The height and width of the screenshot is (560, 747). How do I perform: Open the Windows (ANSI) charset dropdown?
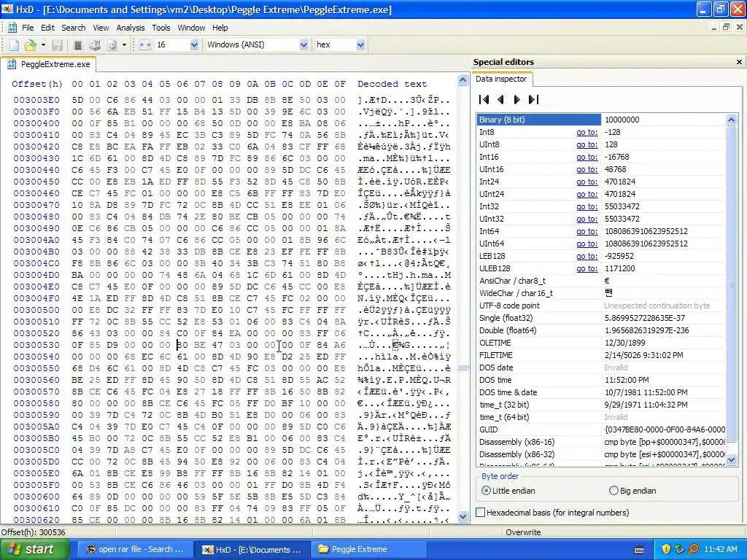(x=303, y=44)
